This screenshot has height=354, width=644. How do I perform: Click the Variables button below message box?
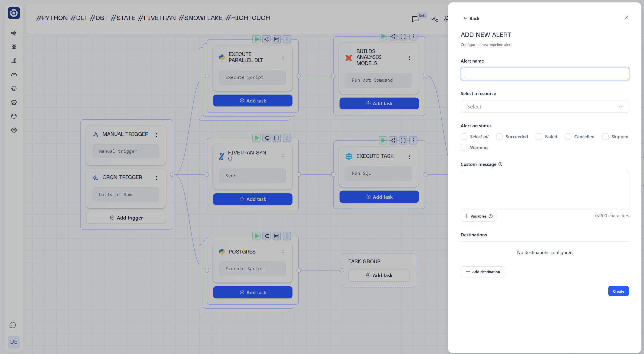(478, 216)
